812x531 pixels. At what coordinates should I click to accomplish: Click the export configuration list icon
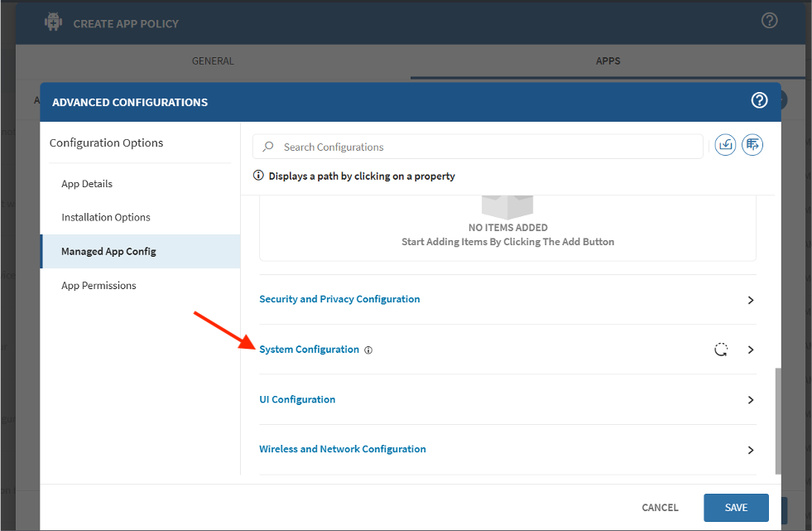coord(752,145)
